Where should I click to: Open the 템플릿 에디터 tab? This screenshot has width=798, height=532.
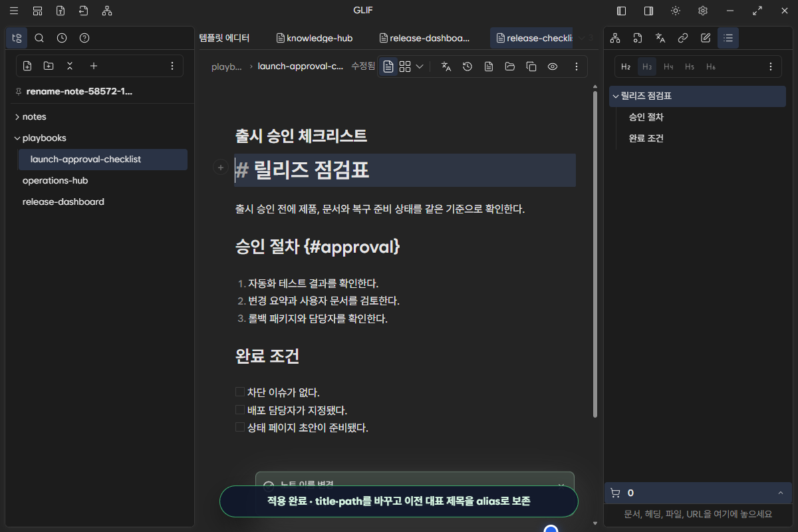click(x=224, y=38)
